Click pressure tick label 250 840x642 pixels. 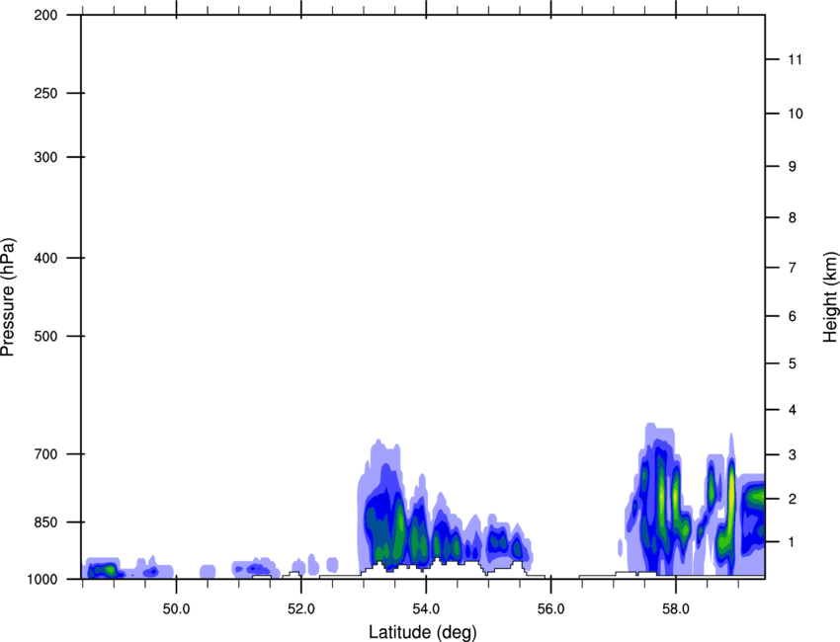45,93
